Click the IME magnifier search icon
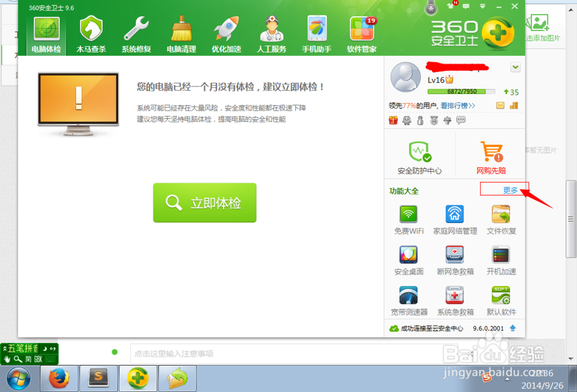Viewport: 577px width, 392px height. coord(18,359)
